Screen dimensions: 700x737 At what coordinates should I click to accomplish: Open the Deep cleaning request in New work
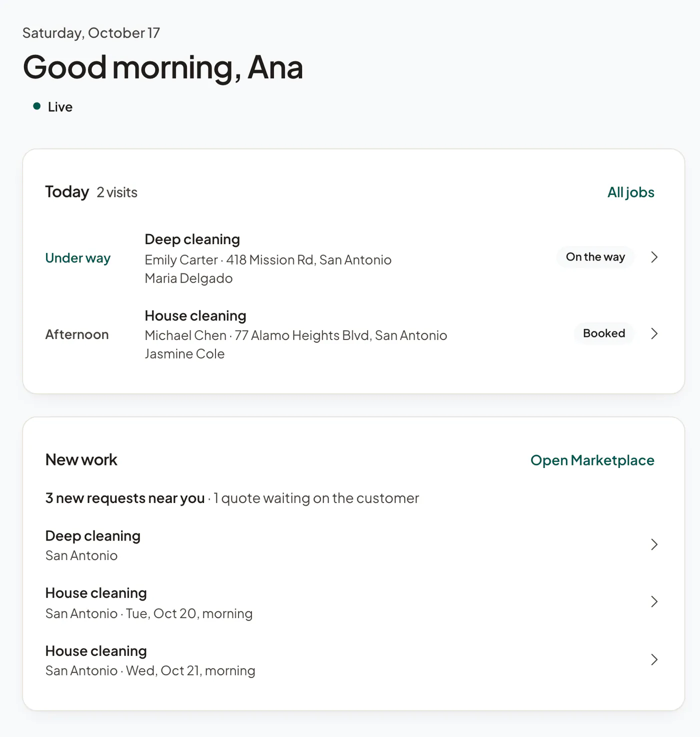(351, 545)
